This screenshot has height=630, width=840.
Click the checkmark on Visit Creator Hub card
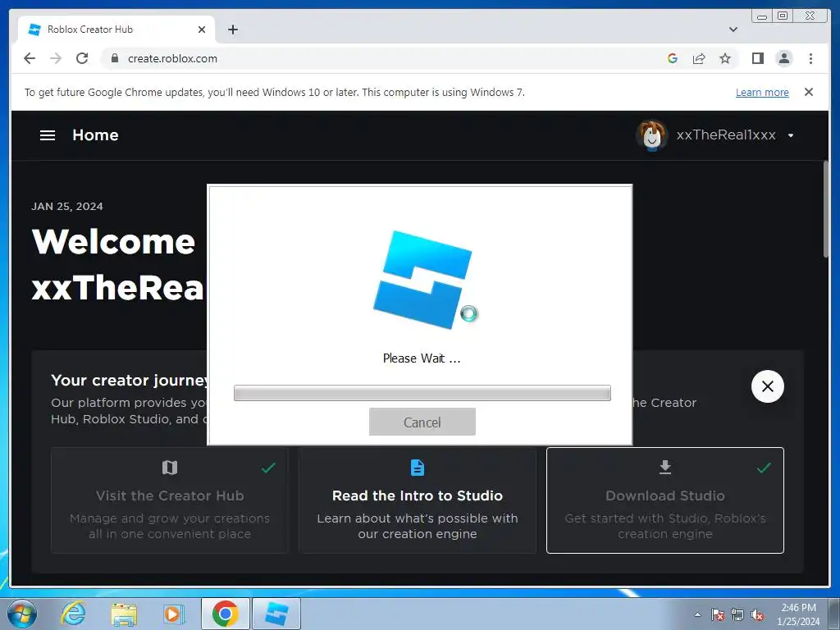(268, 468)
